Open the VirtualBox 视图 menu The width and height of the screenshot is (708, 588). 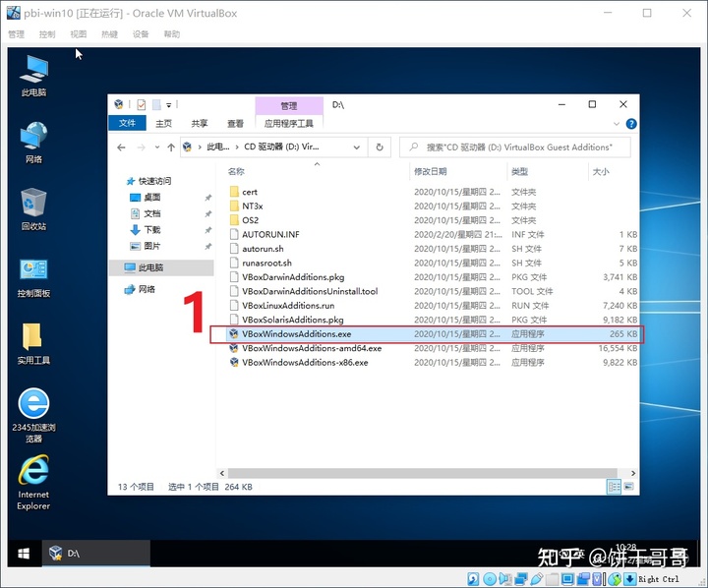tap(78, 33)
